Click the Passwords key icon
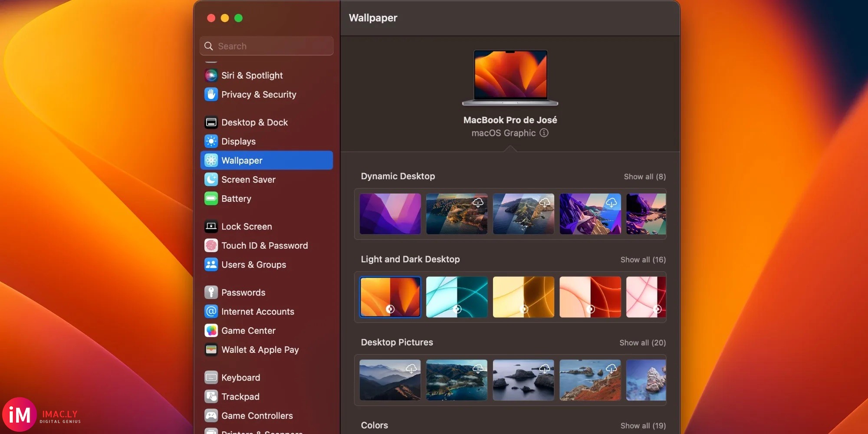 click(211, 293)
